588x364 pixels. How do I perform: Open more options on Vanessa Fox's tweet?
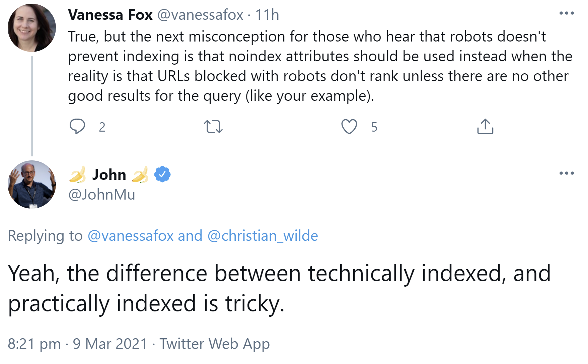[567, 13]
